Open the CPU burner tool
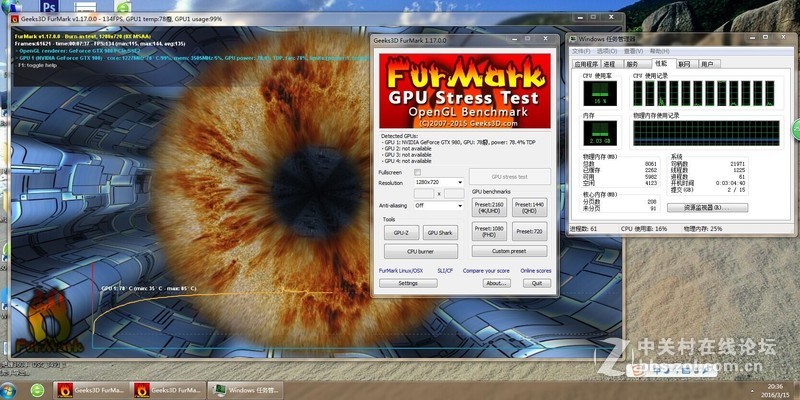The height and width of the screenshot is (400, 800). click(421, 252)
